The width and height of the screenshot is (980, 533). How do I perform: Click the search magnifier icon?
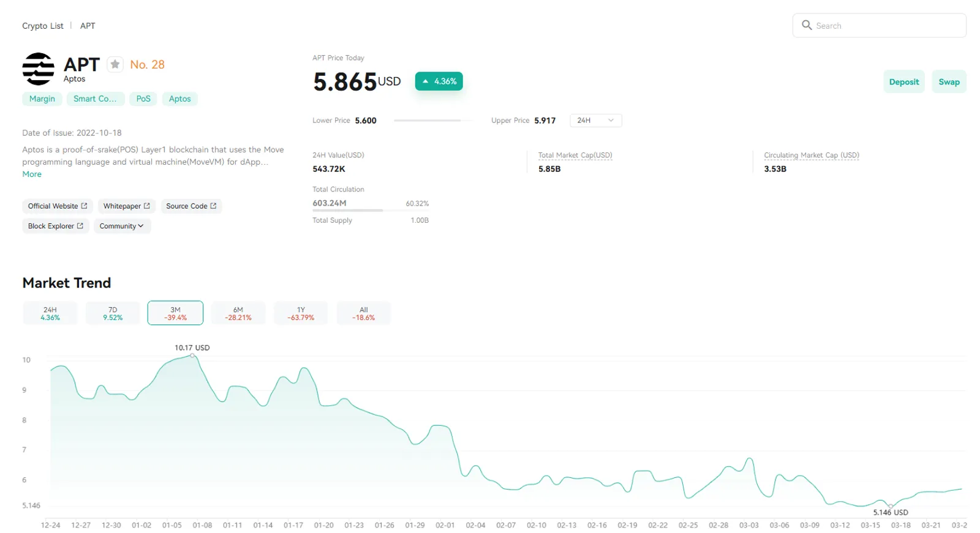point(807,25)
